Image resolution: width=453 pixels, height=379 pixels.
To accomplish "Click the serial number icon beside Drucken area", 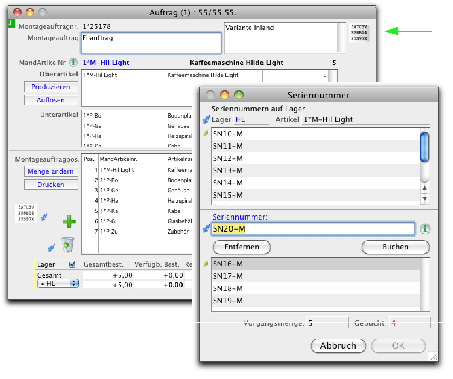I will 26,213.
